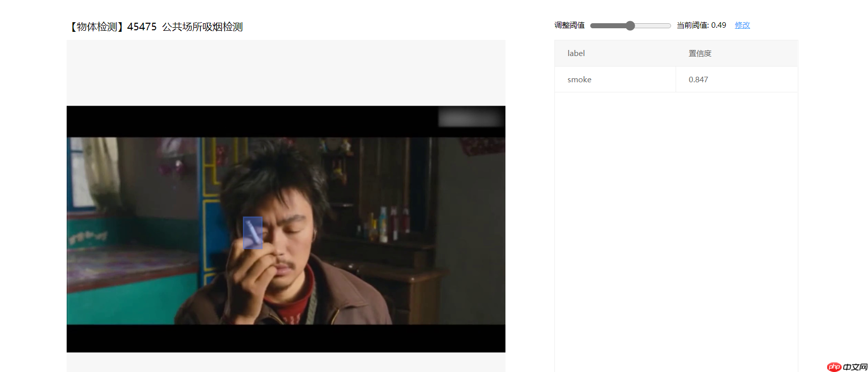Select the "label" column header
This screenshot has height=372, width=868.
(576, 54)
